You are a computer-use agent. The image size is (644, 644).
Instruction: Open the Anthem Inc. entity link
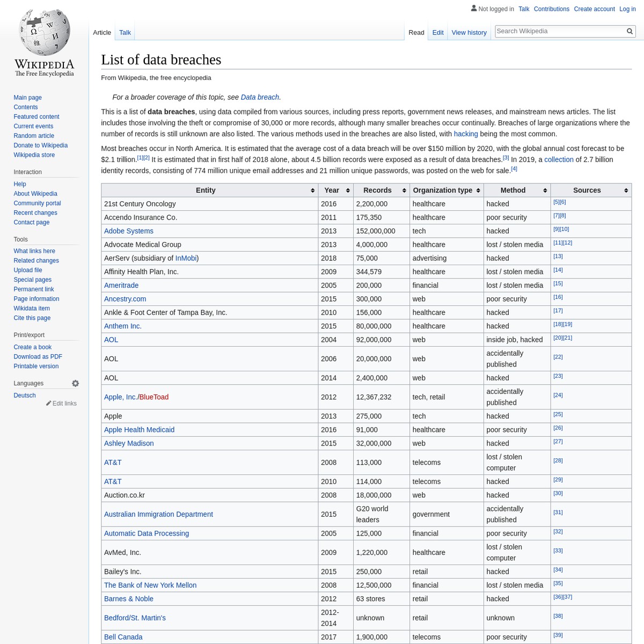click(x=123, y=326)
